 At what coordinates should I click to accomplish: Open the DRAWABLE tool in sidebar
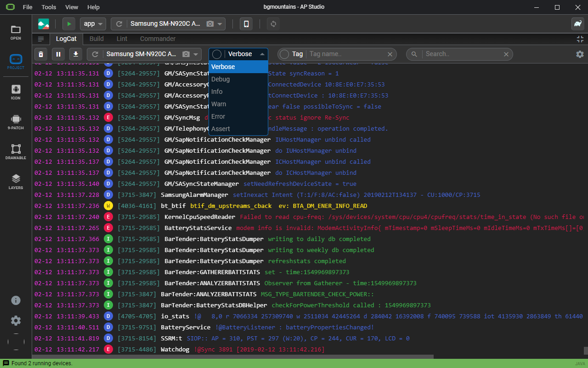[16, 151]
